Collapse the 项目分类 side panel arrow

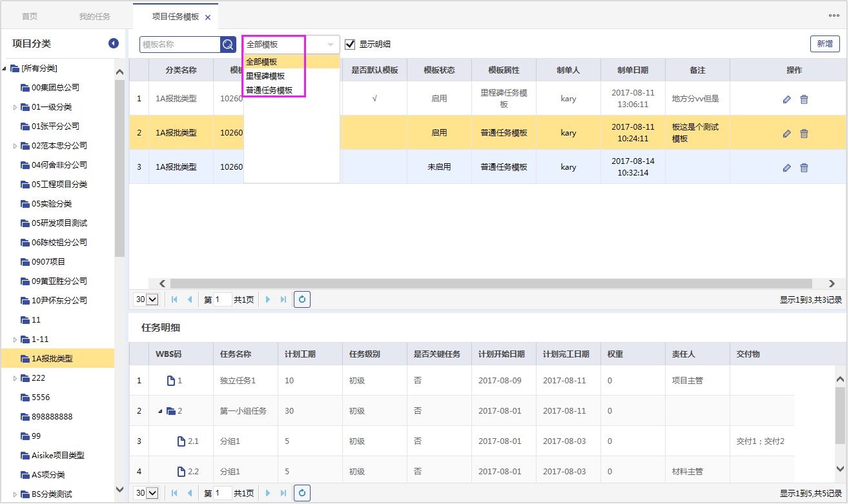[114, 43]
